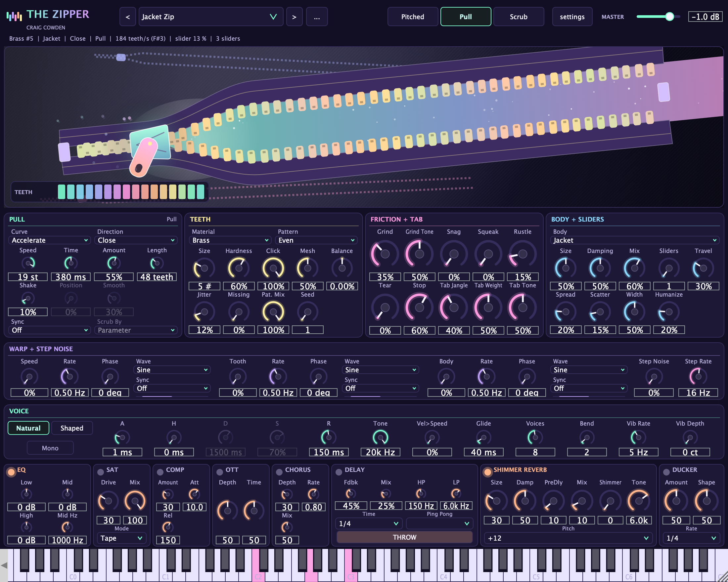The height and width of the screenshot is (582, 728).
Task: Enable the SAT effect
Action: click(x=100, y=472)
